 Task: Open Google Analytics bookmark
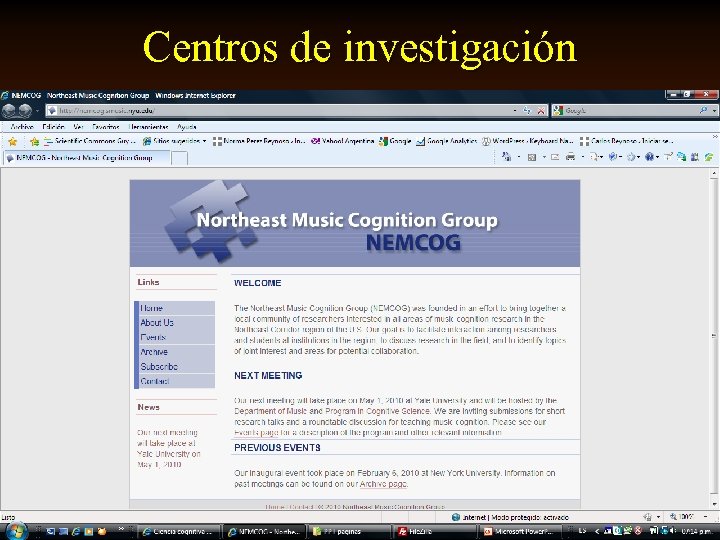pos(447,141)
